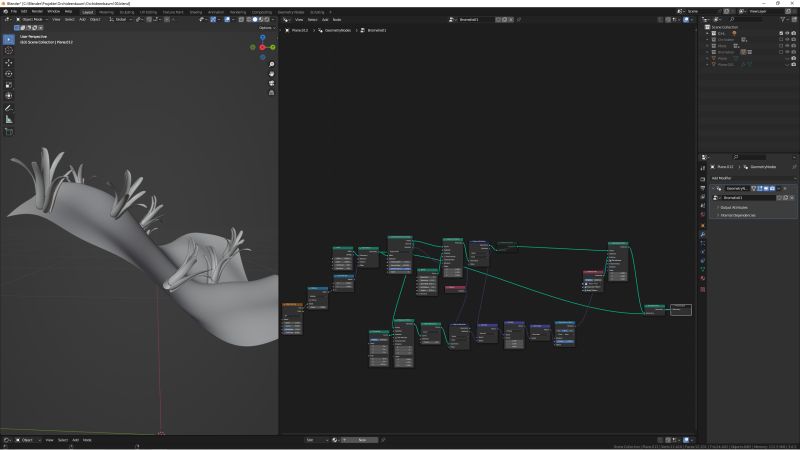Click GeometryNodes in node editor breadcrumb

coord(337,30)
